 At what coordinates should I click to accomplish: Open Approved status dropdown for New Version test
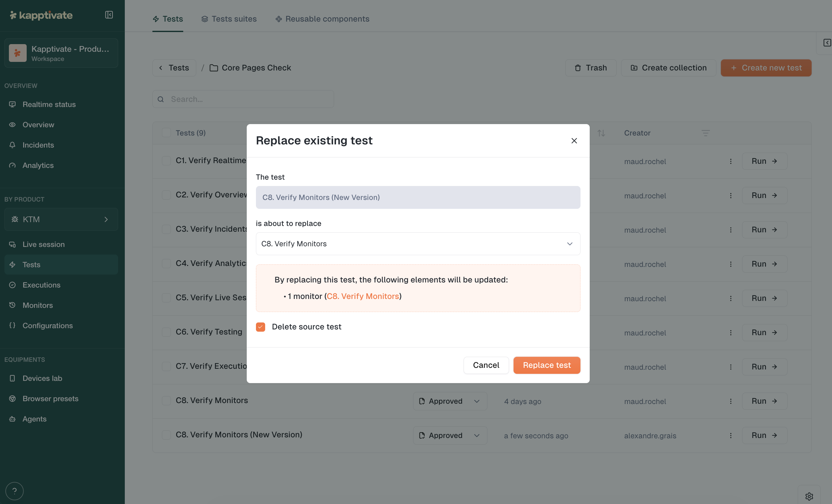(x=450, y=435)
